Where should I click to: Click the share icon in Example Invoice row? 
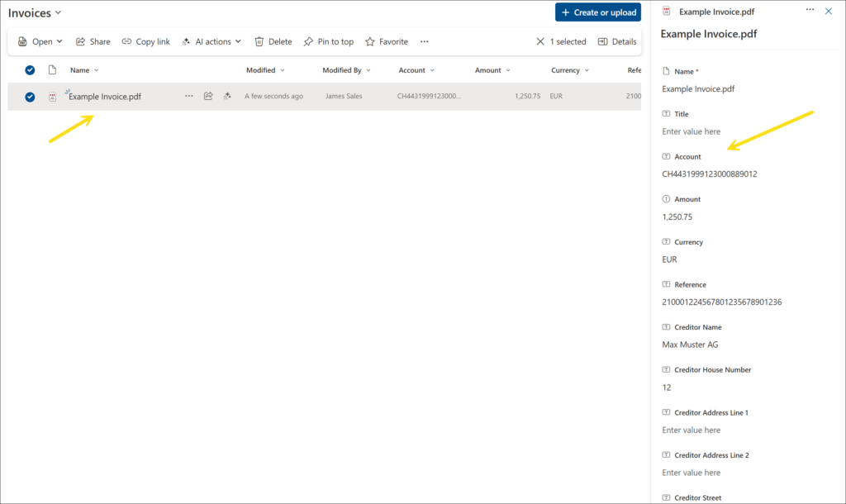click(x=208, y=96)
